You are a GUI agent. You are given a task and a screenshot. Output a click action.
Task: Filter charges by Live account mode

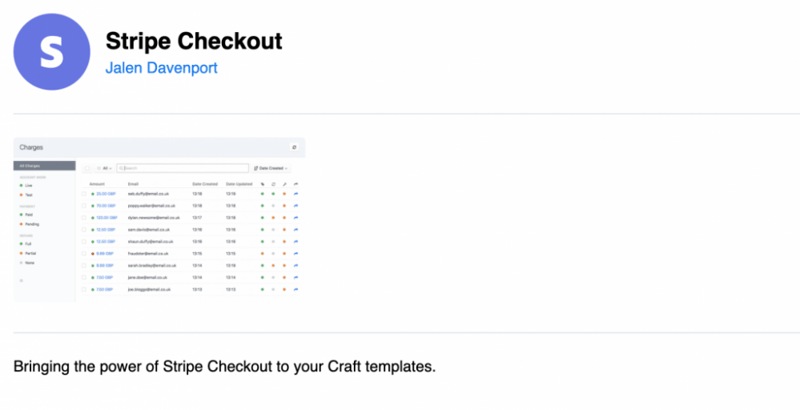coord(26,185)
